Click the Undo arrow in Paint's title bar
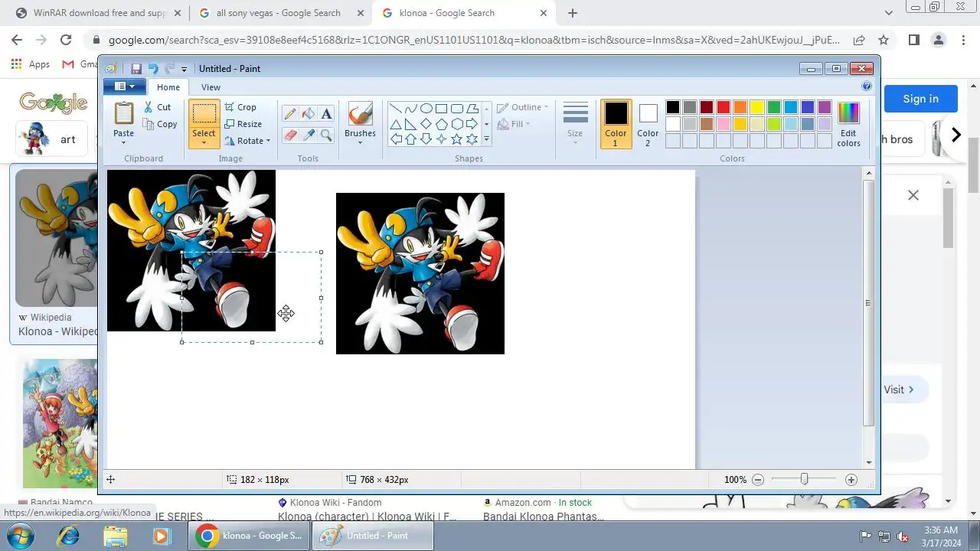980x551 pixels. point(152,69)
